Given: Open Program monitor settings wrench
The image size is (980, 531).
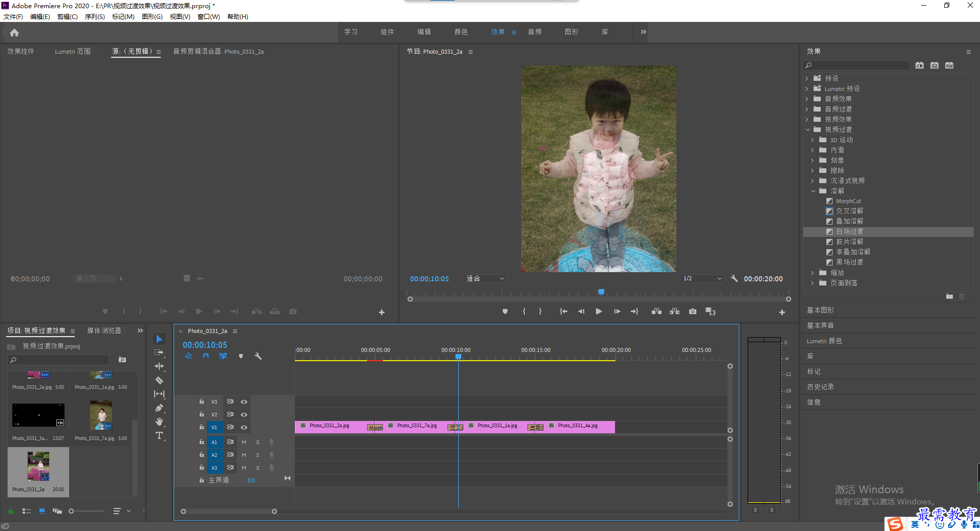Looking at the screenshot, I should tap(734, 278).
